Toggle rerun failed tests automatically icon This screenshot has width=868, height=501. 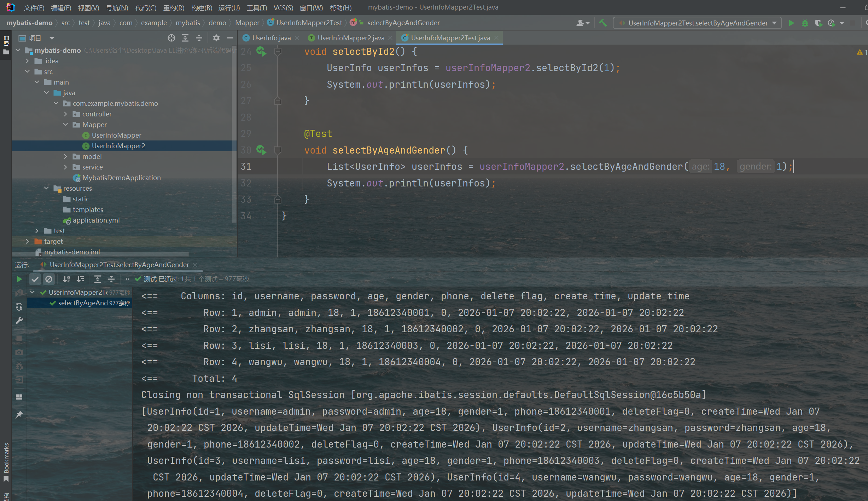pyautogui.click(x=19, y=307)
